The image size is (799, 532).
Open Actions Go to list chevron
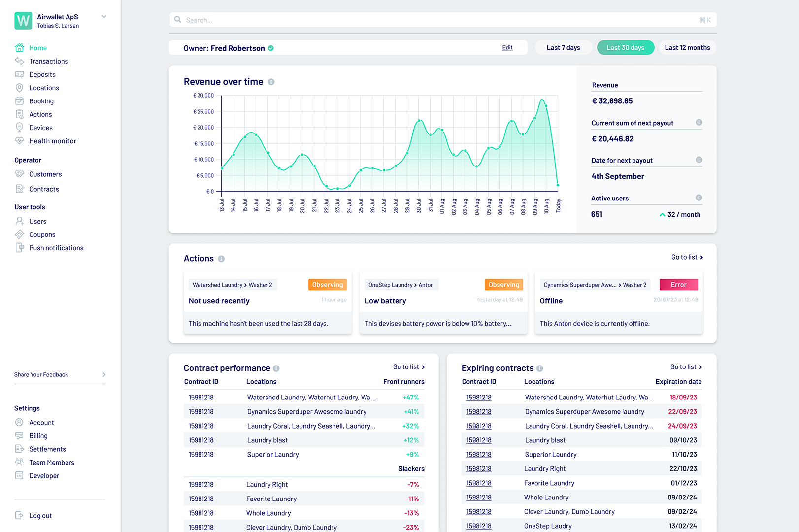point(701,258)
